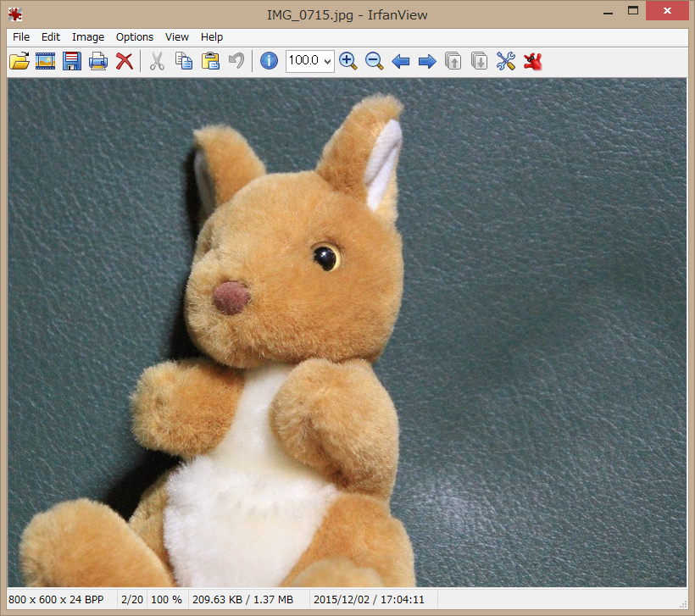Viewport: 695px width, 616px height.
Task: Open a file using the folder icon
Action: pos(19,60)
